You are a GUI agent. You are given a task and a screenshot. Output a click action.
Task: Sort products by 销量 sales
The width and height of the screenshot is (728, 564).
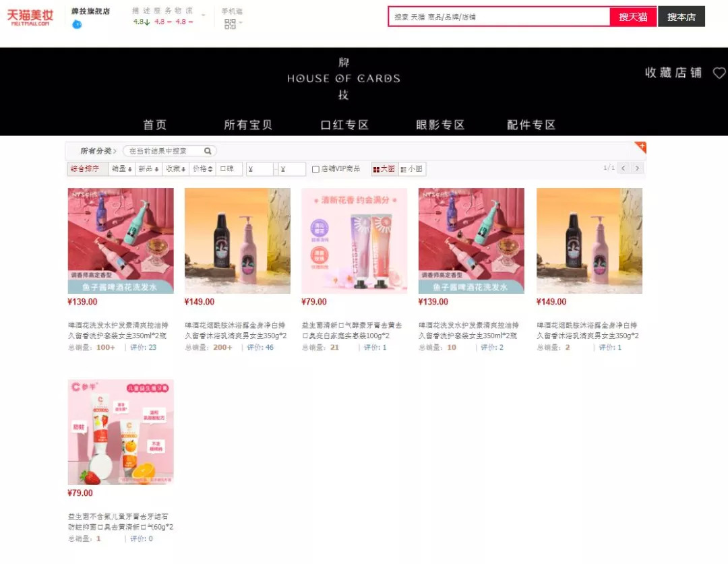pos(122,169)
